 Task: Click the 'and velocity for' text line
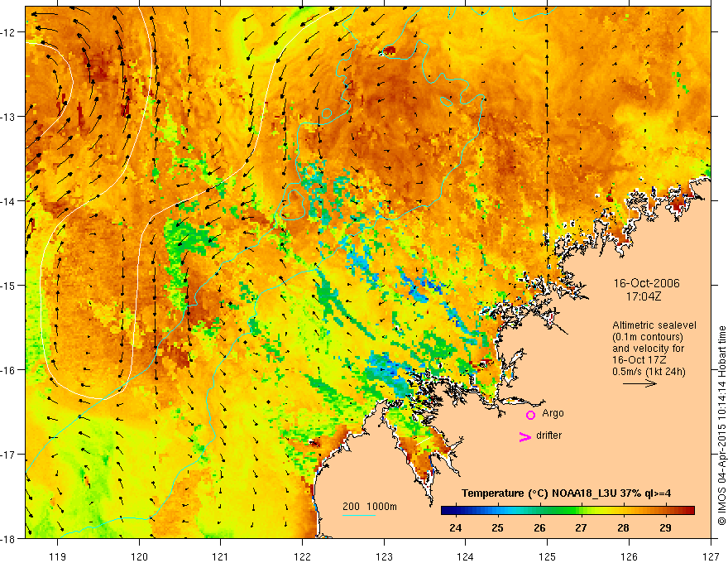click(x=648, y=349)
